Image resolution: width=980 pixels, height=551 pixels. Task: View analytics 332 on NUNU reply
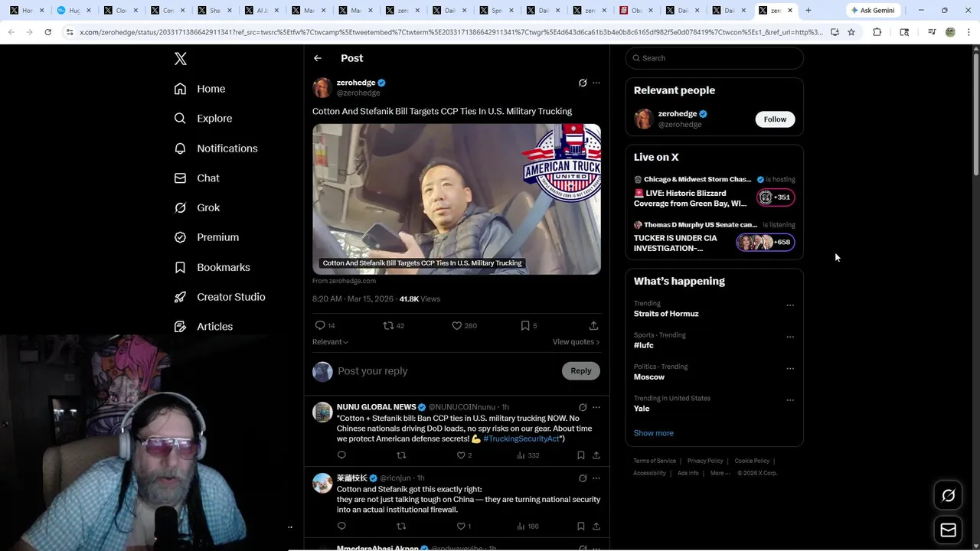click(528, 455)
